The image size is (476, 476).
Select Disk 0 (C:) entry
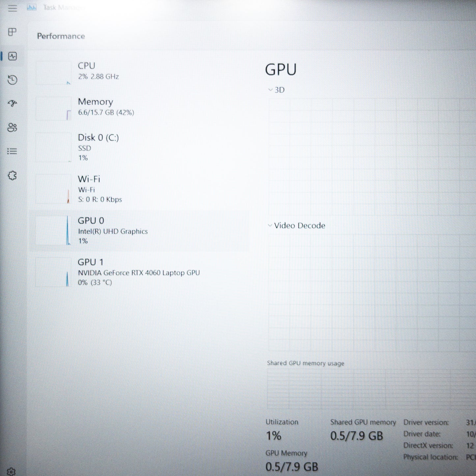(99, 147)
